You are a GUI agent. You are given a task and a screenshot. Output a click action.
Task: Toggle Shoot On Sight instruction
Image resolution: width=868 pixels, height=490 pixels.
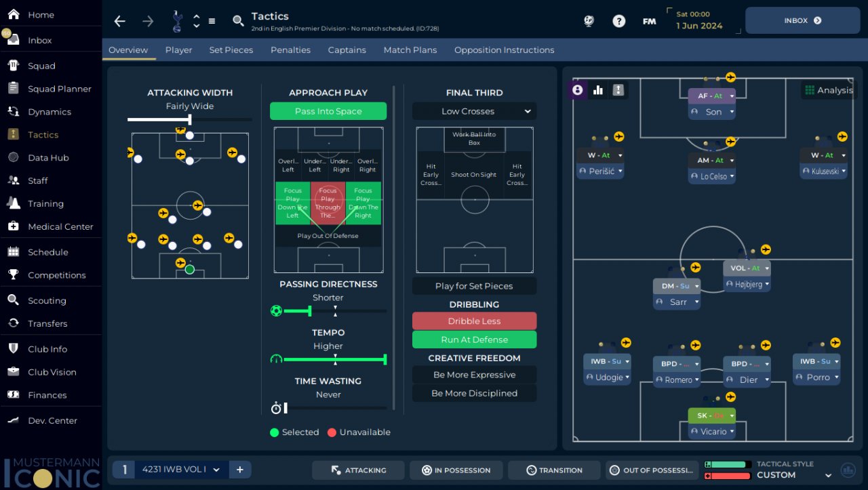tap(474, 174)
